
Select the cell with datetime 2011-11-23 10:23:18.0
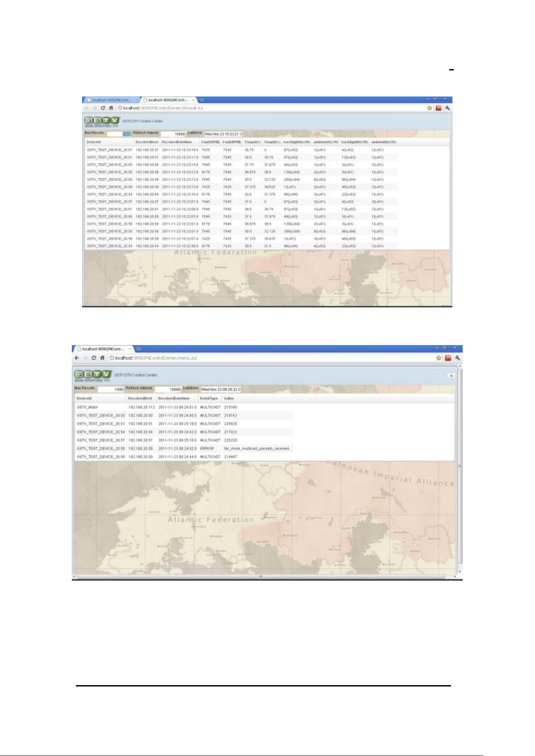pyautogui.click(x=180, y=150)
